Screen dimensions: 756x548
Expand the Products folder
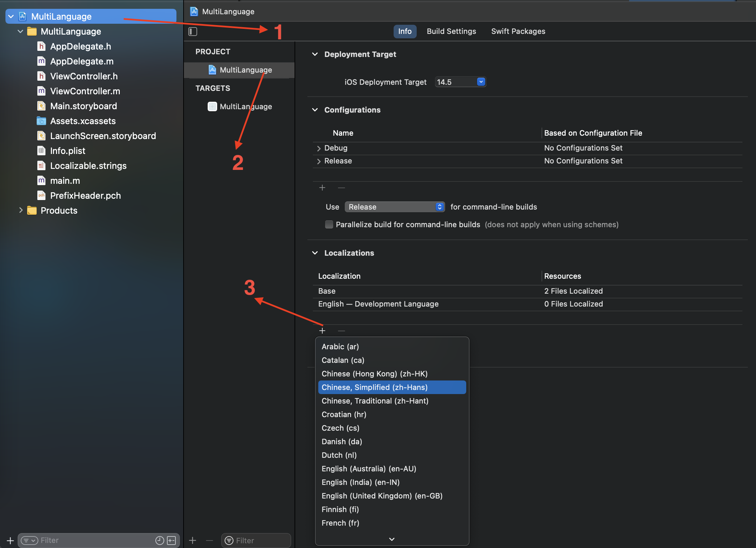point(20,210)
